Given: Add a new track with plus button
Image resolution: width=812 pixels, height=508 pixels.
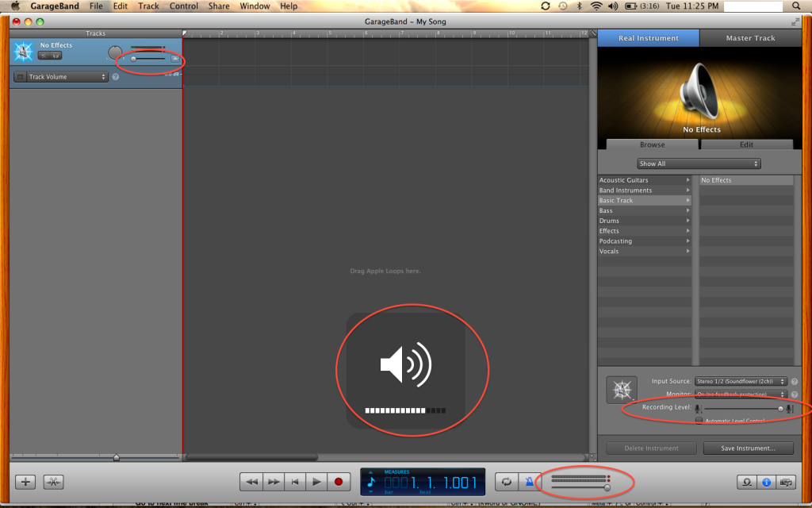Looking at the screenshot, I should (x=25, y=482).
